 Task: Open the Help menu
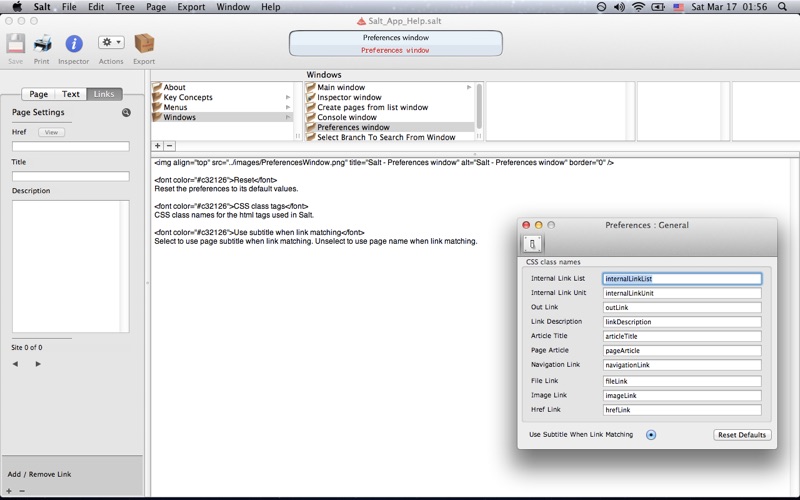(270, 7)
